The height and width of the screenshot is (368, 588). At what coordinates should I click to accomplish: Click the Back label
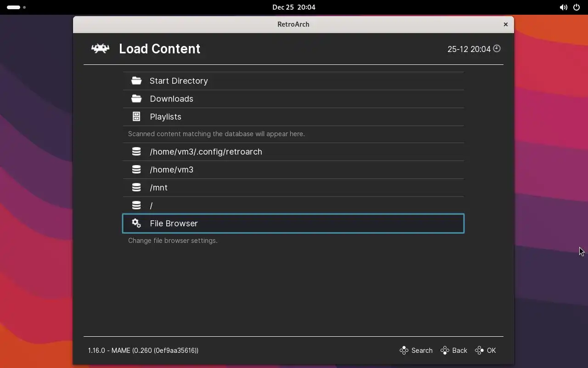click(x=459, y=351)
